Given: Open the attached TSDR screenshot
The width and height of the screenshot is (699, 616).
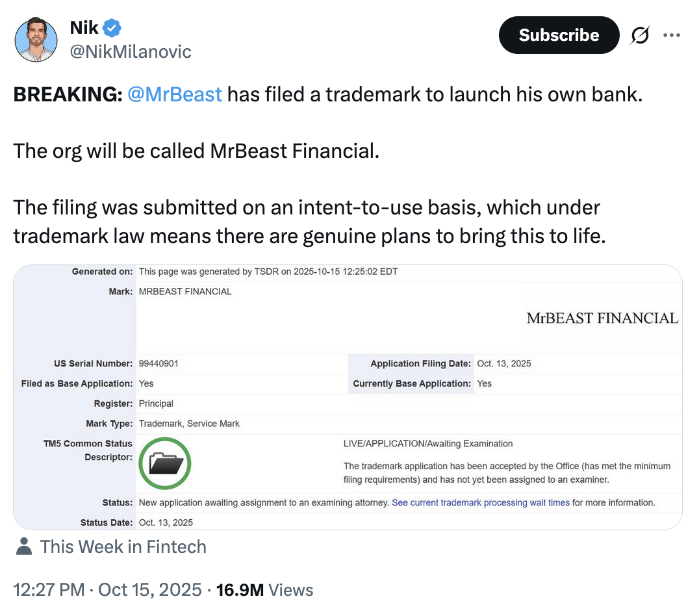Looking at the screenshot, I should point(349,396).
